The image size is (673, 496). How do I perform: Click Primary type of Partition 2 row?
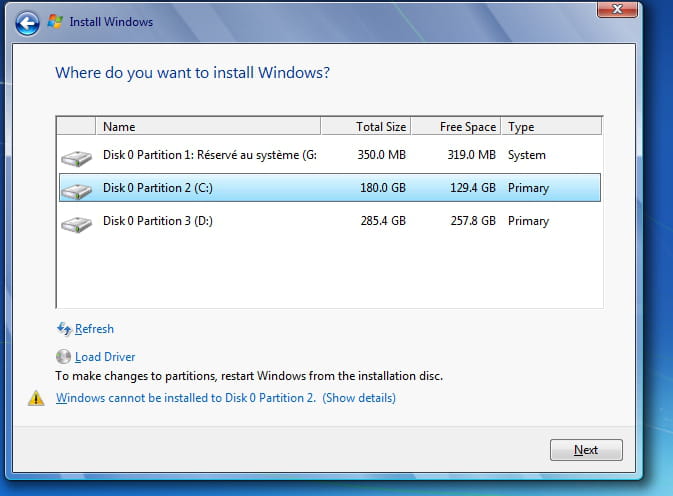pyautogui.click(x=528, y=188)
